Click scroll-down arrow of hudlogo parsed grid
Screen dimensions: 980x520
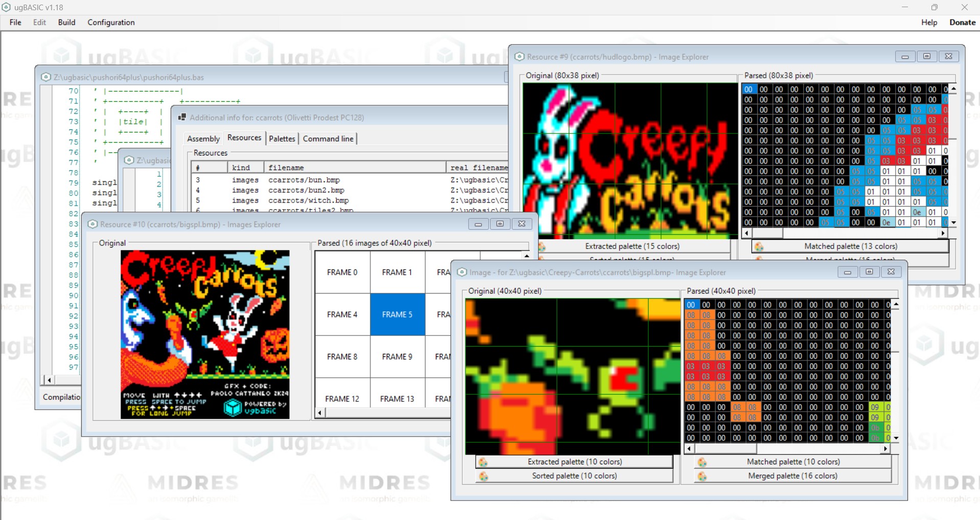click(953, 223)
